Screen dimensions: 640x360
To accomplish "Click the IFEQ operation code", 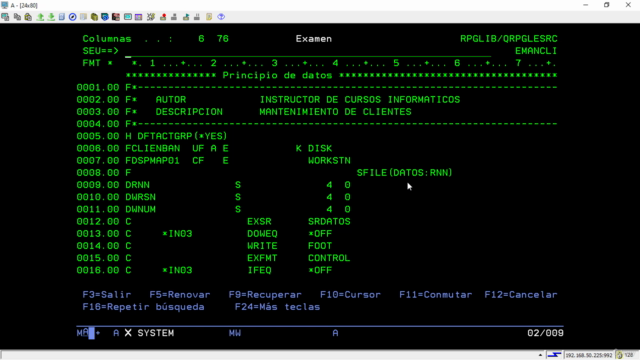I will coord(259,271).
